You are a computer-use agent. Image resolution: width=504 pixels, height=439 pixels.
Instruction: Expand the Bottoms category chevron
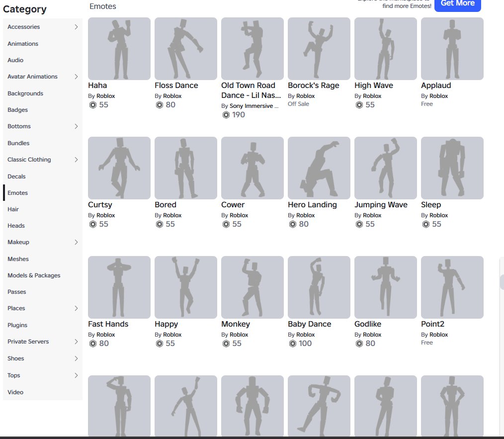(76, 126)
